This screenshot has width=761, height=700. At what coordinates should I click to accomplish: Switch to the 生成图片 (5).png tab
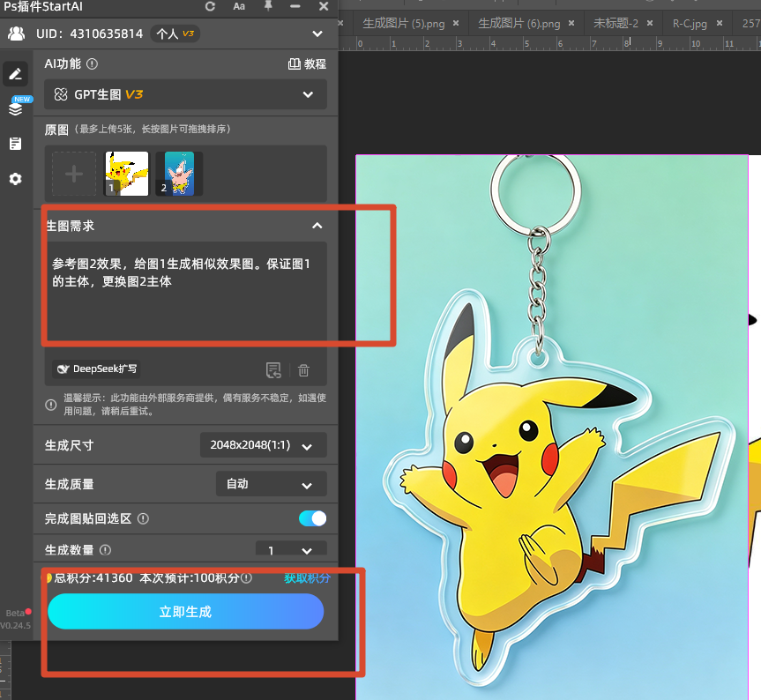tap(403, 23)
